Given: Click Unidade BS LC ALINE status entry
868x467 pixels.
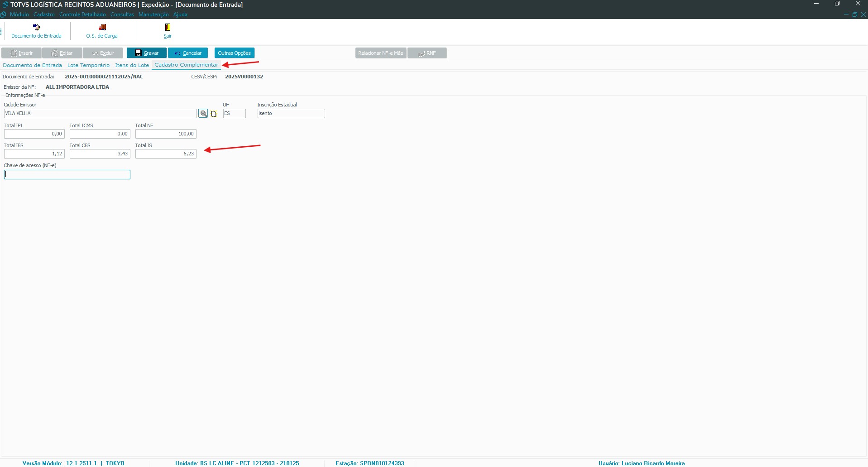Looking at the screenshot, I should pos(237,463).
